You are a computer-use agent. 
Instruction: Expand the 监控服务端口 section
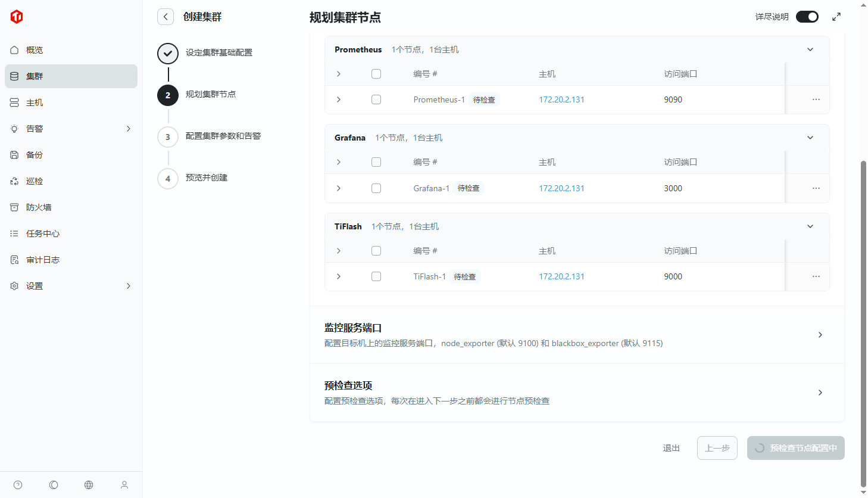coord(820,335)
